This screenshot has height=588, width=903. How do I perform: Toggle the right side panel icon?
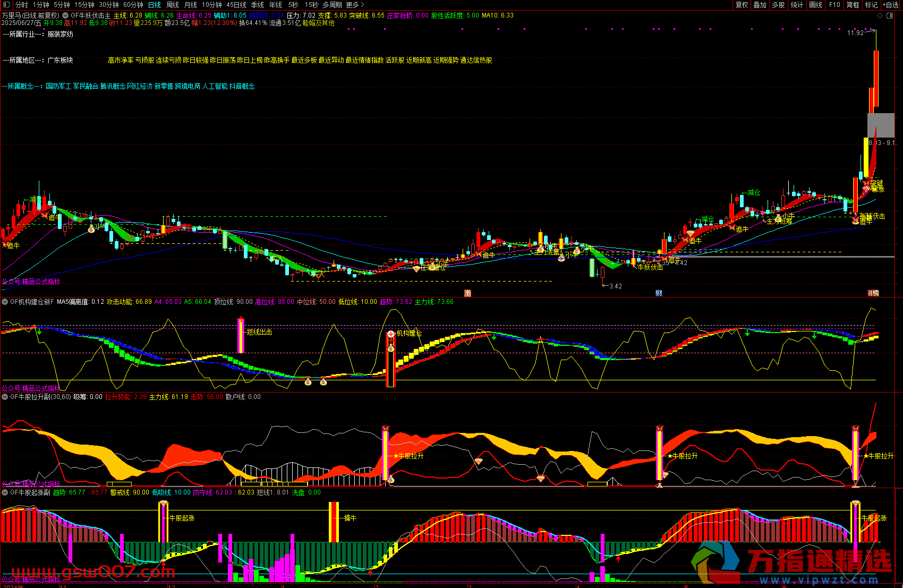tap(890, 16)
